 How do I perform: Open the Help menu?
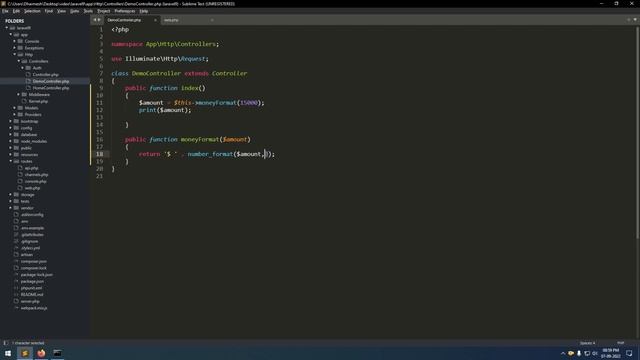pyautogui.click(x=144, y=11)
